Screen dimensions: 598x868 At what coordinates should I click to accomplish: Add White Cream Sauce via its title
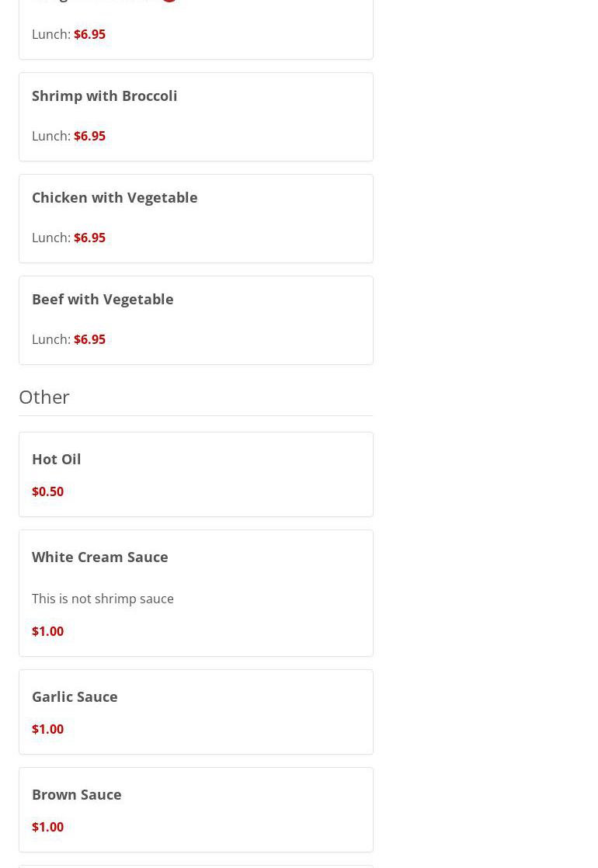click(x=99, y=557)
